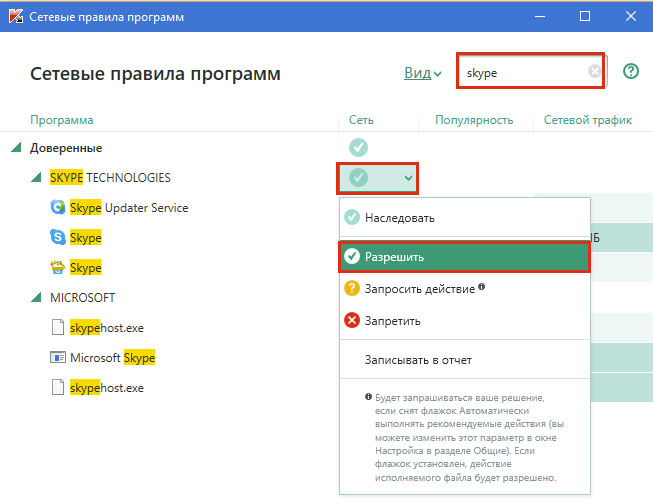Image resolution: width=653 pixels, height=504 pixels.
Task: Select the Доверенные group label
Action: coord(66,148)
